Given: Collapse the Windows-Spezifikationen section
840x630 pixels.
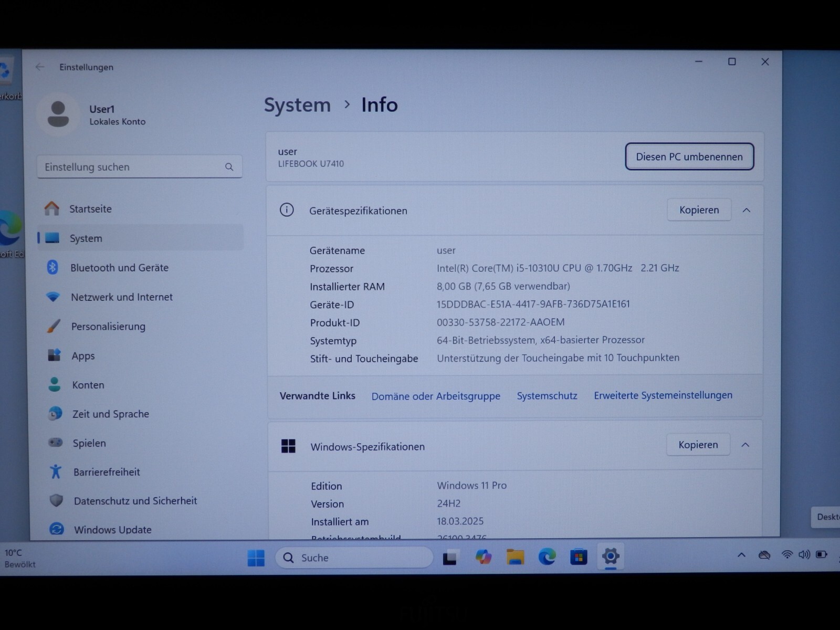Looking at the screenshot, I should pyautogui.click(x=745, y=445).
